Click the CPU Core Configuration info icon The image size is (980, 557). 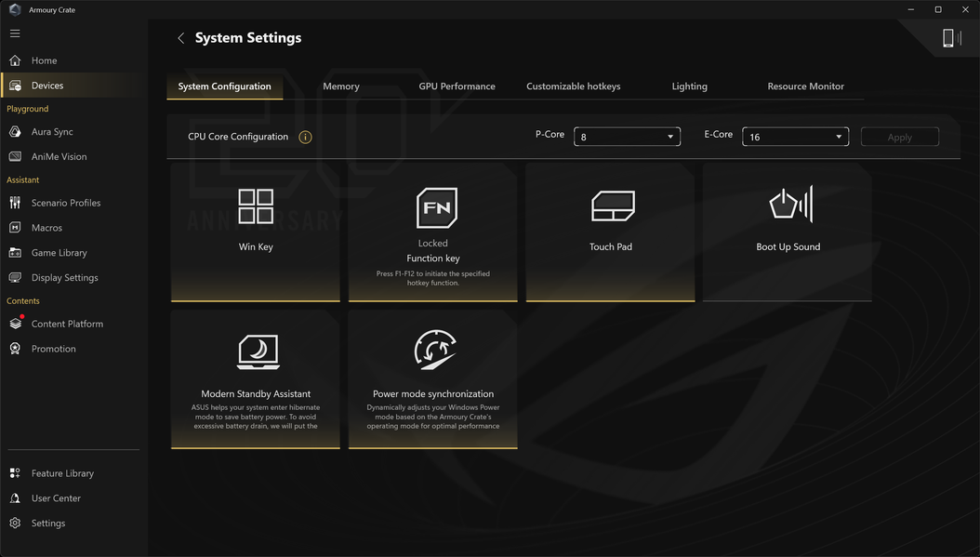pyautogui.click(x=305, y=137)
